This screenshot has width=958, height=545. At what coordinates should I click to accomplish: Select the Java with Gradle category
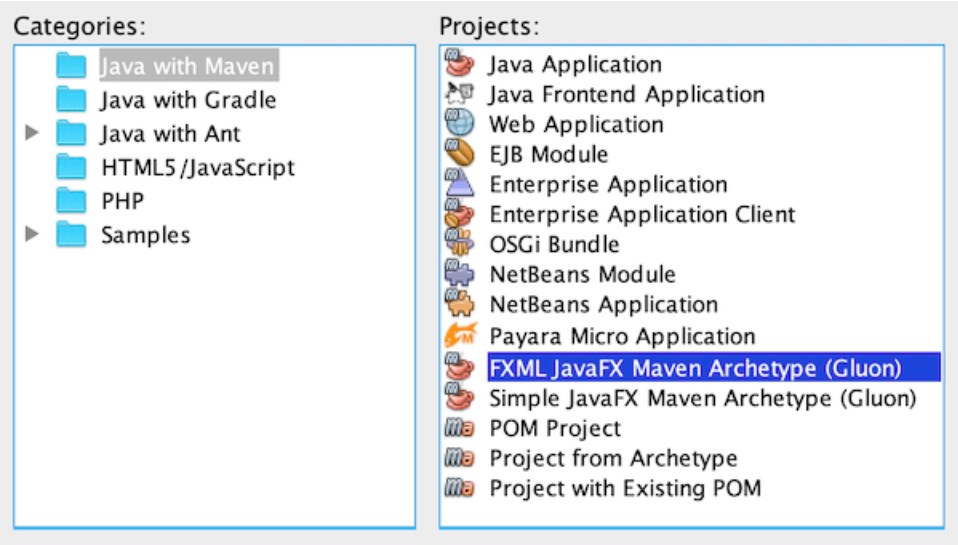[x=189, y=100]
